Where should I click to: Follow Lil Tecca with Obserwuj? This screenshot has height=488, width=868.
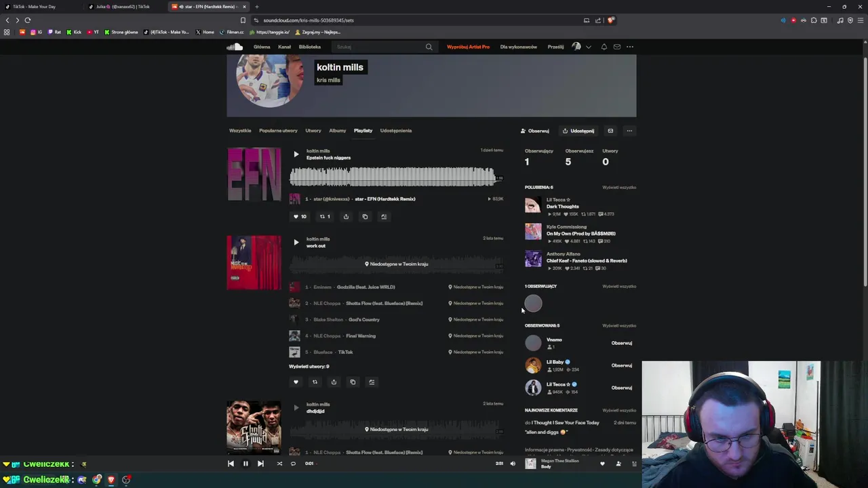622,388
